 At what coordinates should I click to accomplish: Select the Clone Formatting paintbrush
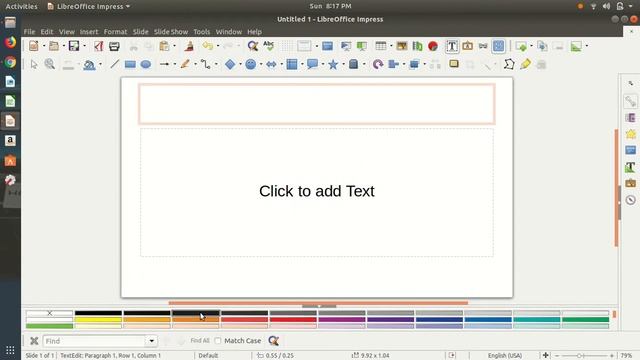(189, 46)
